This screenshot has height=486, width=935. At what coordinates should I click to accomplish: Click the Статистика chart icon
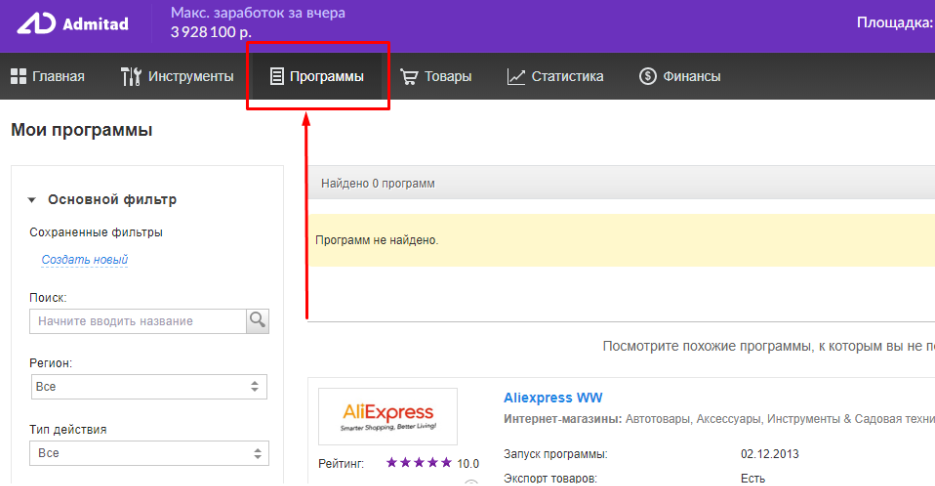coord(516,76)
